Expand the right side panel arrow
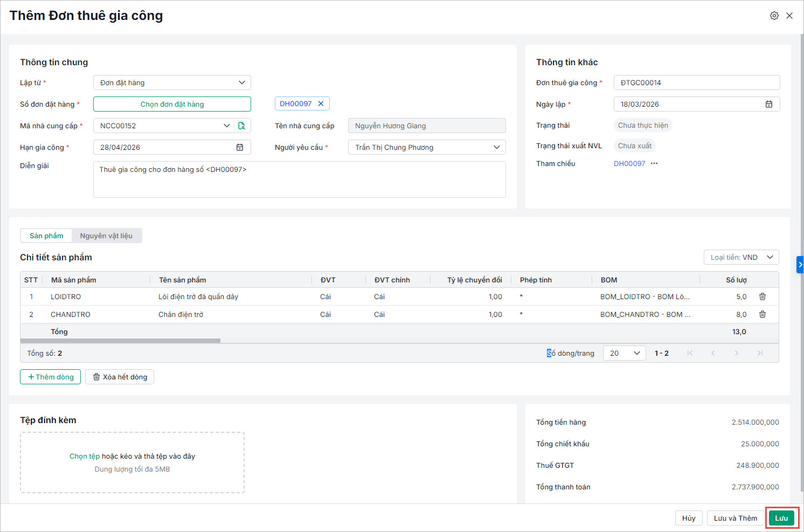Viewport: 804px width, 532px height. [x=800, y=265]
